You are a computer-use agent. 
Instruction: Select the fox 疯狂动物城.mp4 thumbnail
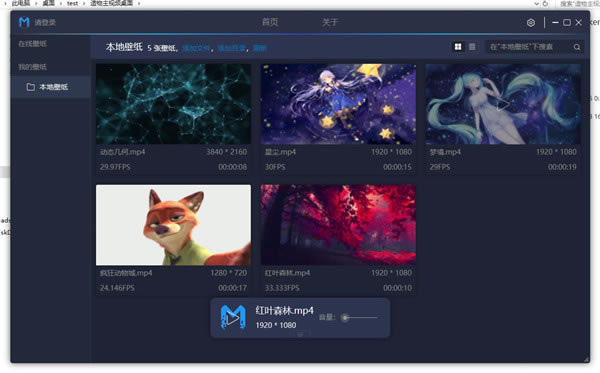click(173, 225)
